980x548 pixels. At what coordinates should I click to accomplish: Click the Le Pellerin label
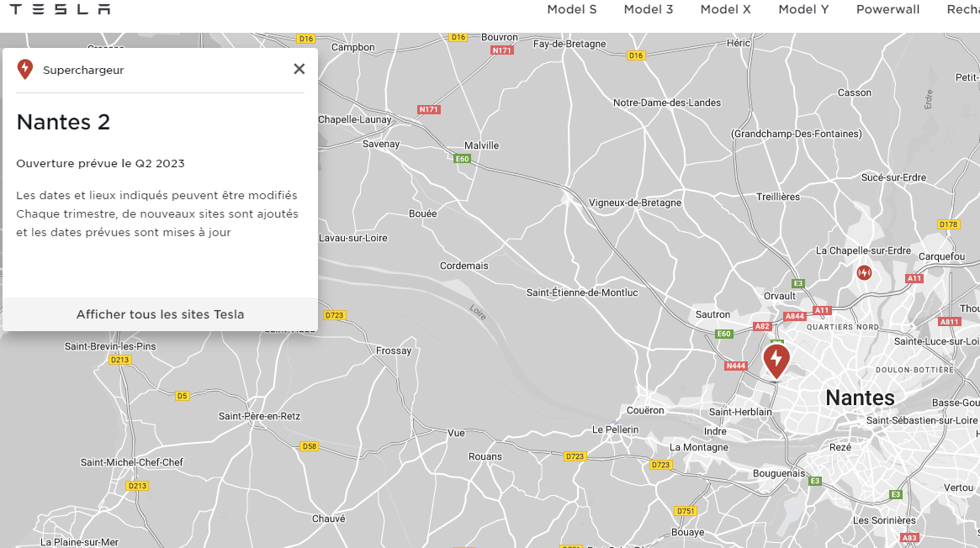point(616,430)
